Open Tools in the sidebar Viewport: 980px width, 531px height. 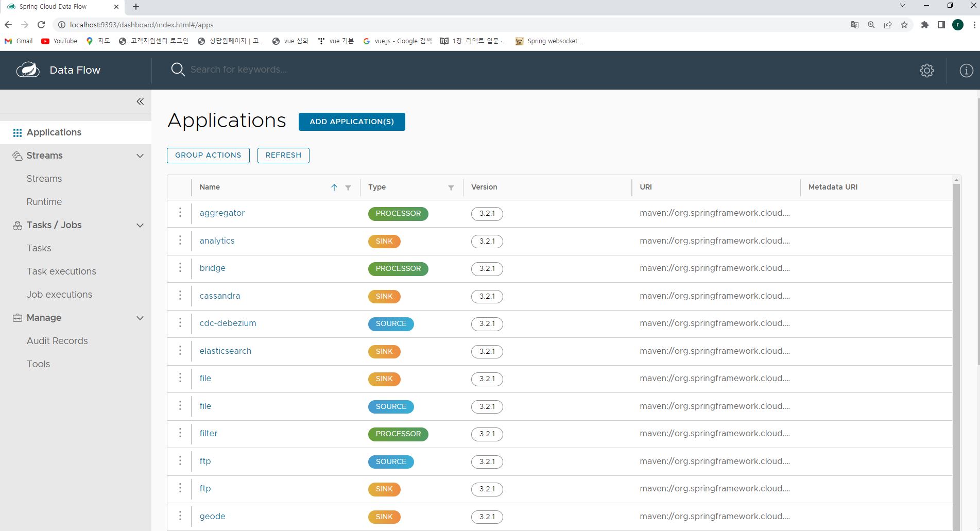[x=39, y=364]
